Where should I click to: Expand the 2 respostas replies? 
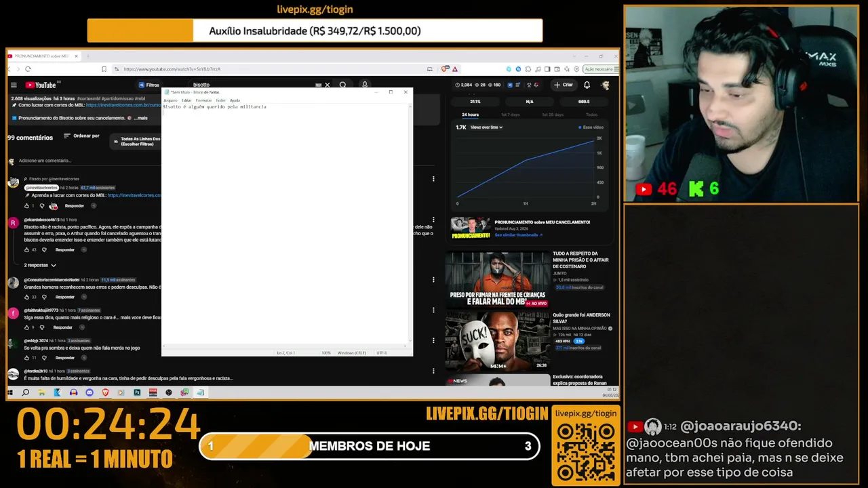pos(40,266)
